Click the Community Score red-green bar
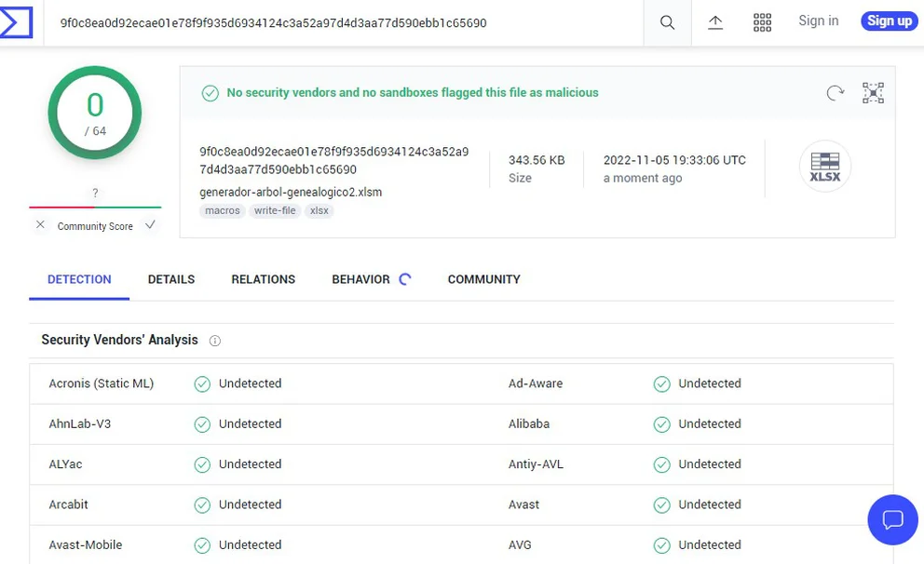This screenshot has width=924, height=564. point(95,208)
